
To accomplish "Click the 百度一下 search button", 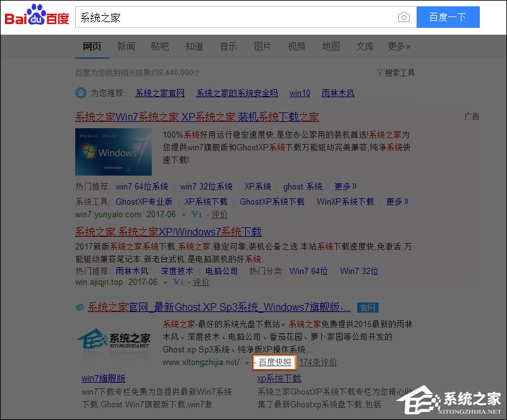I will pyautogui.click(x=448, y=17).
